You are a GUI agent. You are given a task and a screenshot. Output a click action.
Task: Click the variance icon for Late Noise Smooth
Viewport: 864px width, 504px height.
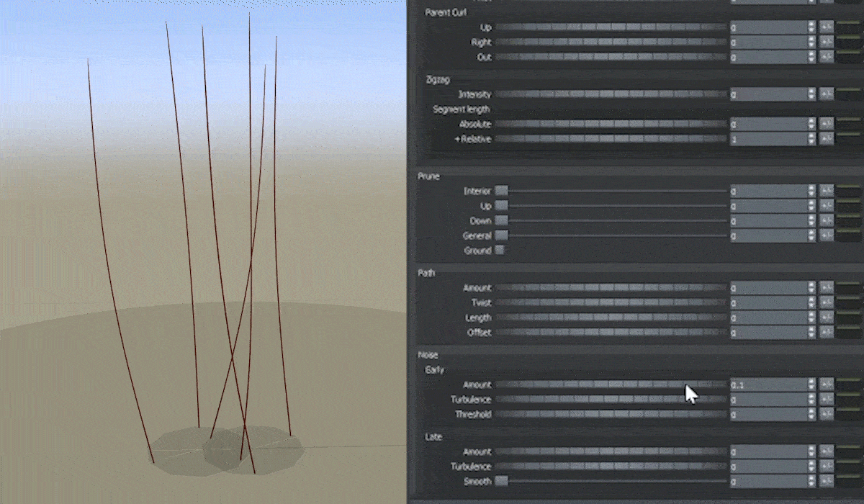coord(827,481)
